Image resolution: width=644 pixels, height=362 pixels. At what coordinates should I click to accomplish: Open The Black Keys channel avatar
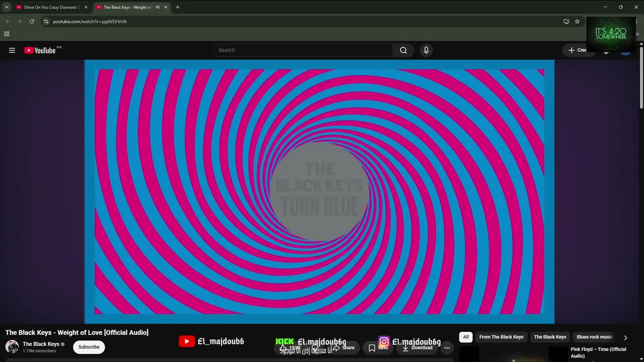(x=12, y=347)
